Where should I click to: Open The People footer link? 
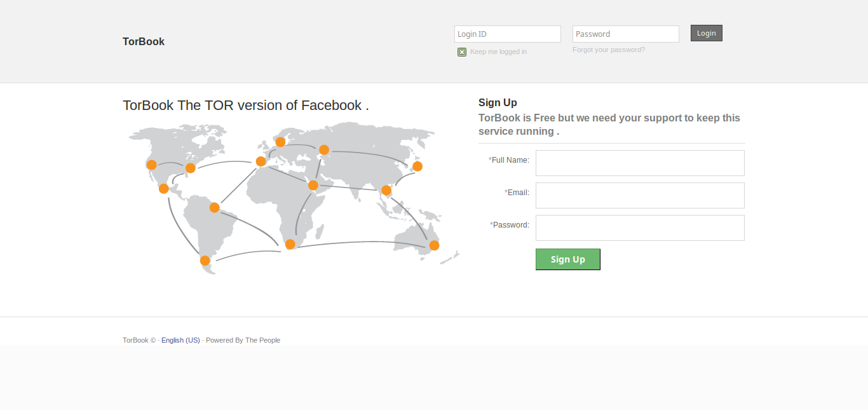262,340
